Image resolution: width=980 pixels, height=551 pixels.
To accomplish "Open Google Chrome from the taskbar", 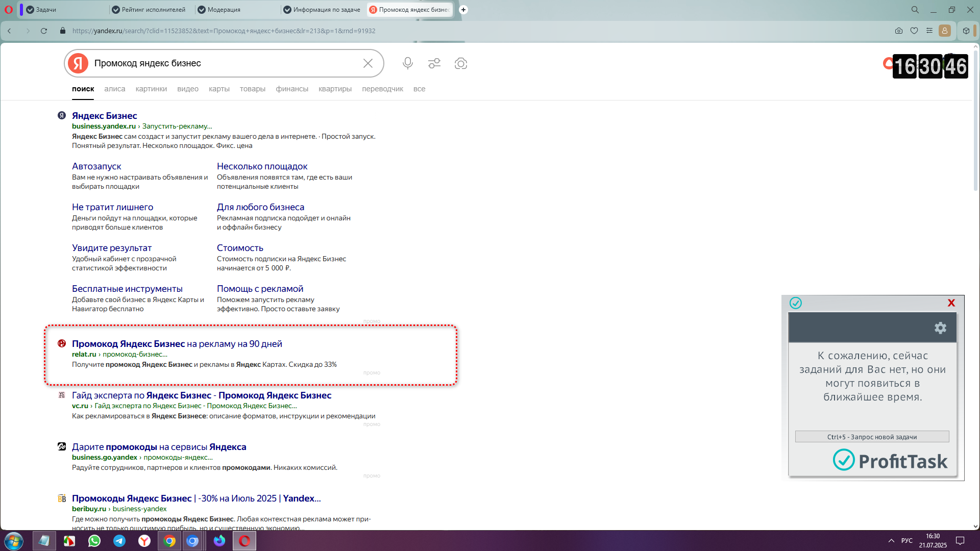I will pos(169,541).
